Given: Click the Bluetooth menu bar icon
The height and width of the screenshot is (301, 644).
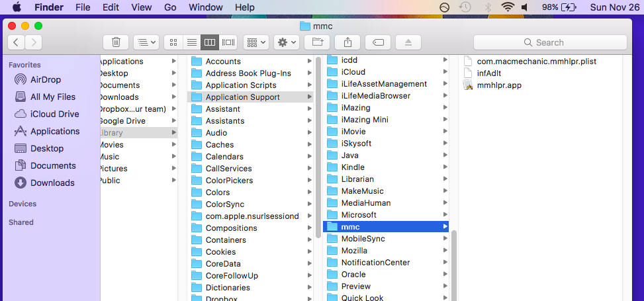Looking at the screenshot, I should point(488,7).
